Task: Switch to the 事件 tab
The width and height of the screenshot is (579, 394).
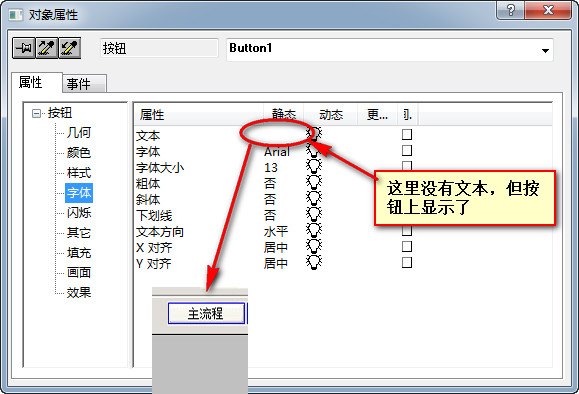Action: [84, 84]
